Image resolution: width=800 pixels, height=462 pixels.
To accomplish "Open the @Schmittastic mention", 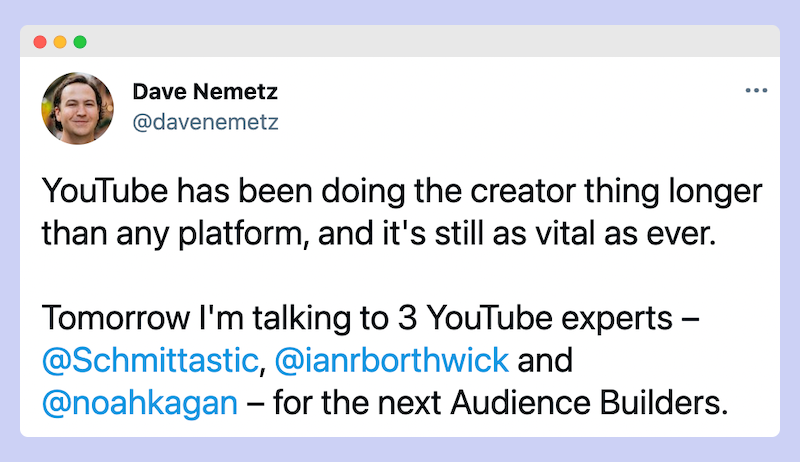I will 151,361.
